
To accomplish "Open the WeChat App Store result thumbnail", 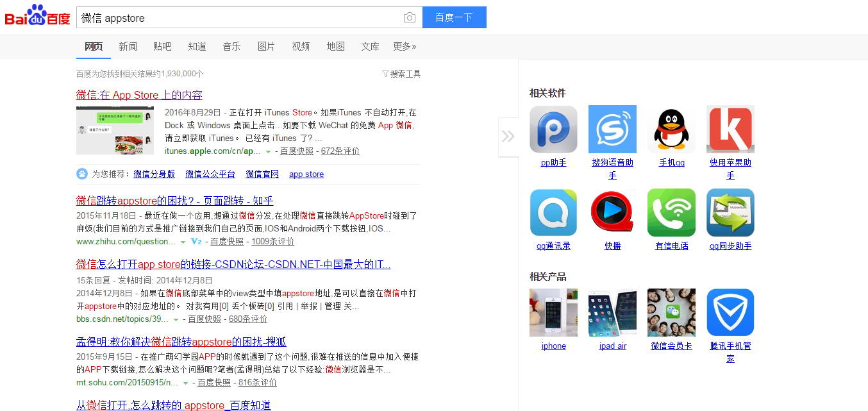I will coord(115,130).
